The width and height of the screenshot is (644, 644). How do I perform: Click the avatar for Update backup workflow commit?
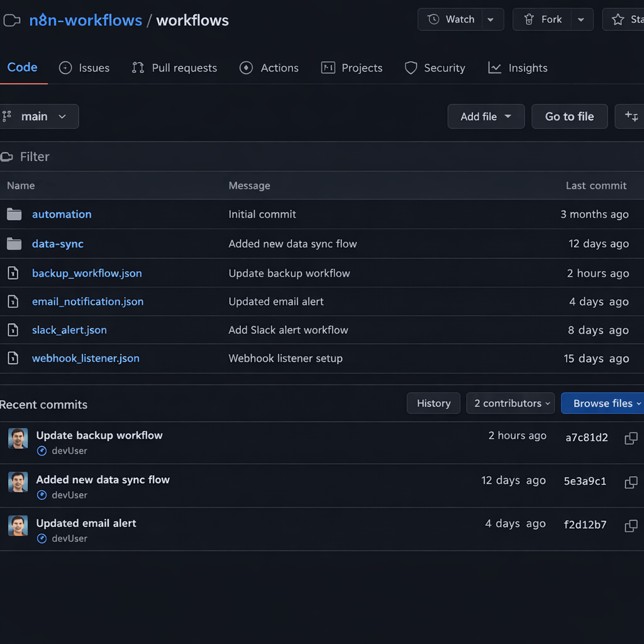coord(18,438)
